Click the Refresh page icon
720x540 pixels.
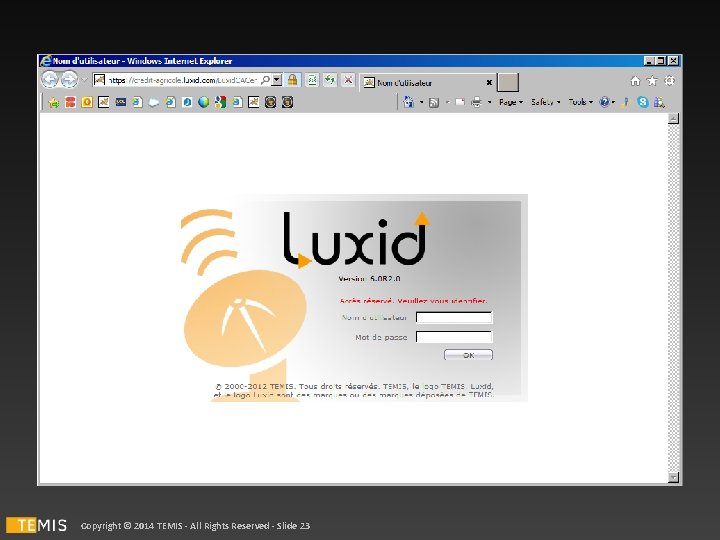pyautogui.click(x=330, y=80)
